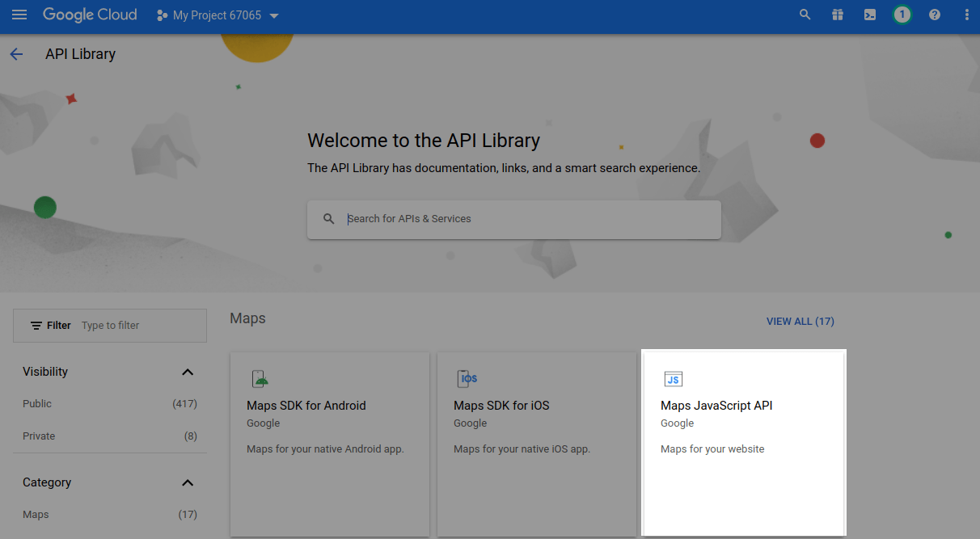This screenshot has width=980, height=539.
Task: Click the back arrow beside API Library
Action: pyautogui.click(x=16, y=54)
